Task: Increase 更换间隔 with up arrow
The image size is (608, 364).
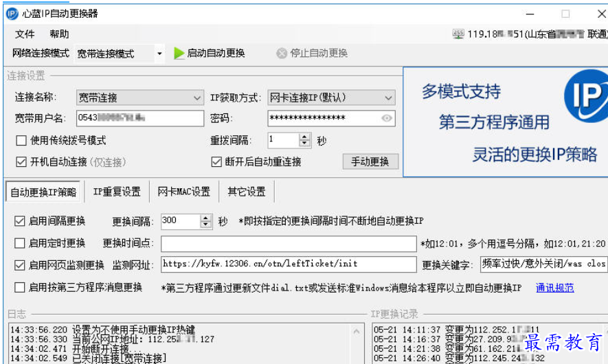Action: pos(206,218)
